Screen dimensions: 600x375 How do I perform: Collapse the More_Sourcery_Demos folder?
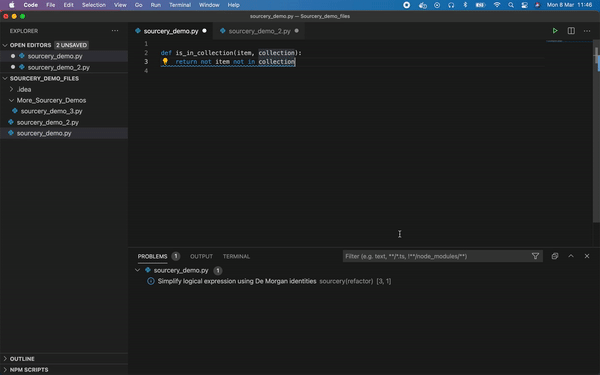(11, 100)
